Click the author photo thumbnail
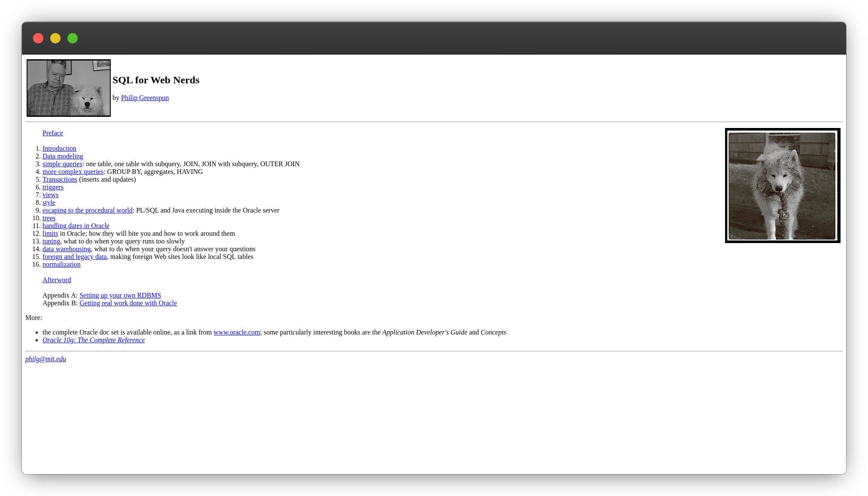The image size is (868, 496). (69, 88)
